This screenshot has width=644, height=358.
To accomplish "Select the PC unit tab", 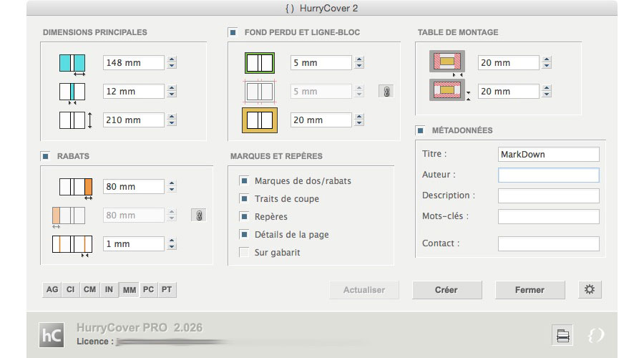I will 148,289.
